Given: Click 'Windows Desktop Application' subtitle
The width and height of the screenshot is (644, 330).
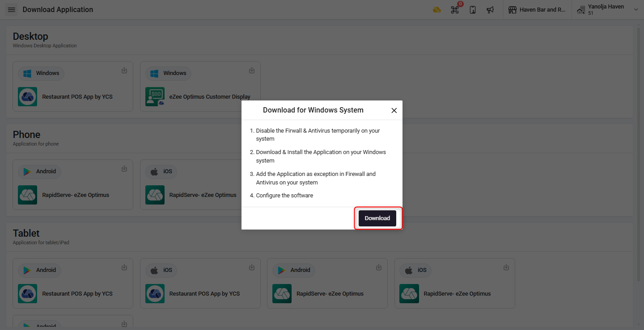Looking at the screenshot, I should [45, 46].
